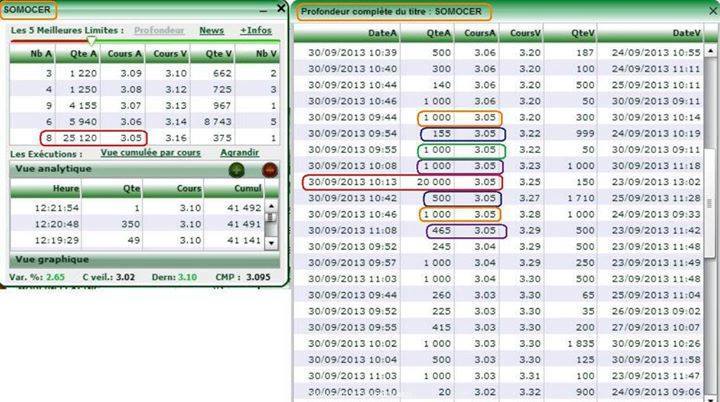Screen dimensions: 720x402
Task: Select the 20 000 quantity order cell
Action: [x=434, y=182]
